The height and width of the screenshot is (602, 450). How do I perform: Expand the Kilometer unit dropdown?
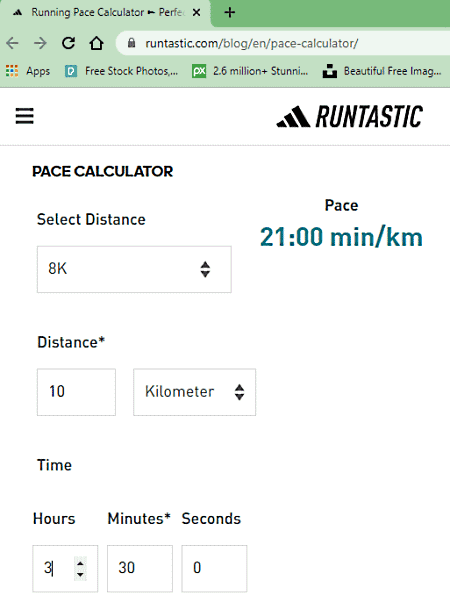195,392
